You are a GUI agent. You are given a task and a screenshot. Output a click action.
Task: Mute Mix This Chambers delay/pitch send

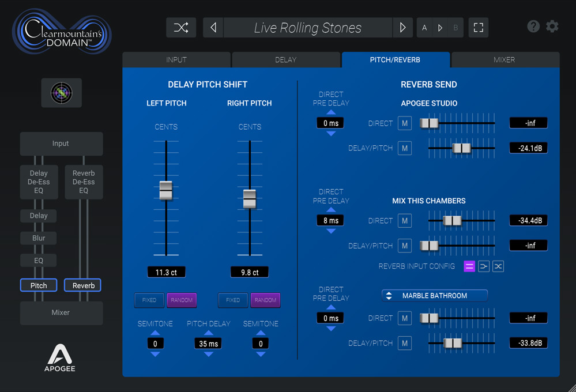[405, 246]
